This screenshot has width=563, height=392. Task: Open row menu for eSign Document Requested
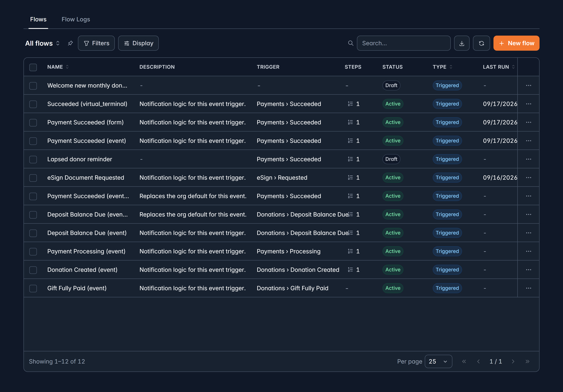528,177
